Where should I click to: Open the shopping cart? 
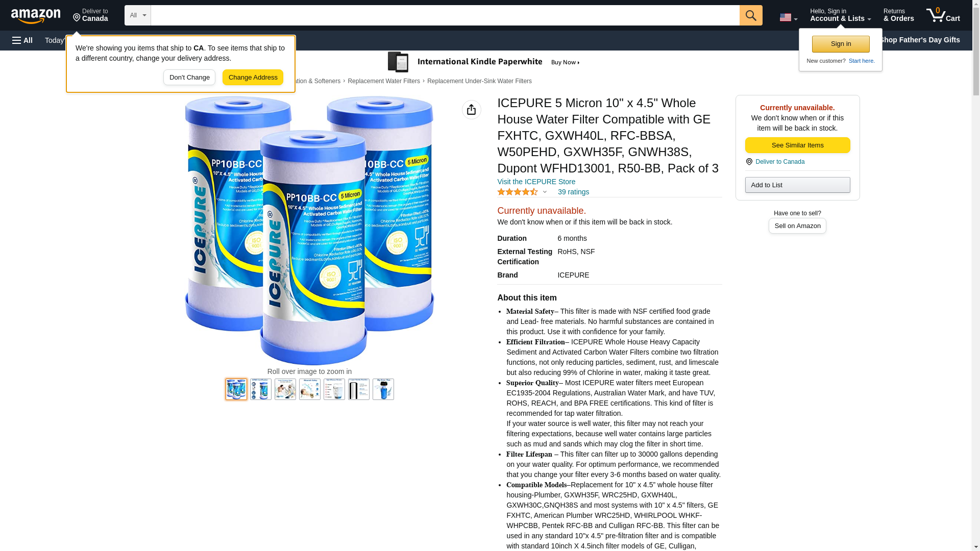coord(943,15)
